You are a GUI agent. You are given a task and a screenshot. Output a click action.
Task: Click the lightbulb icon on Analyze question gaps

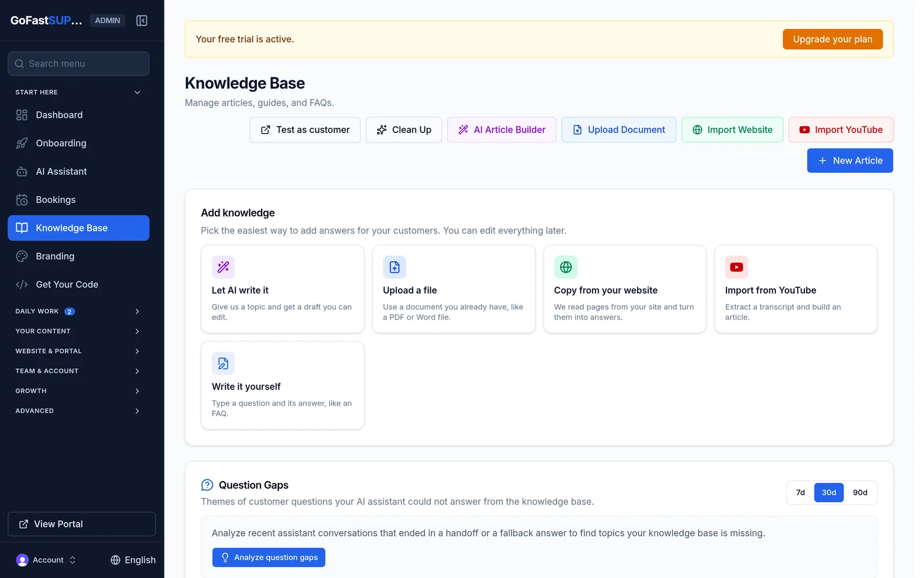[225, 558]
